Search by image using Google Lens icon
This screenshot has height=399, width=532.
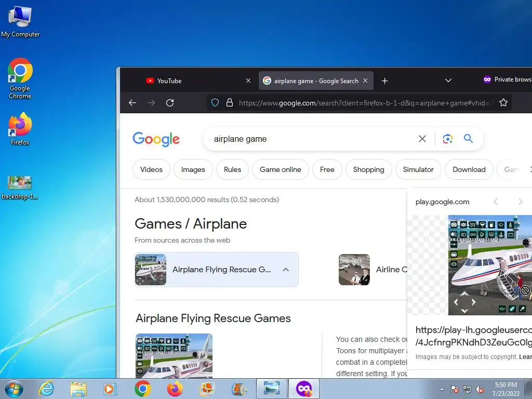(x=447, y=139)
